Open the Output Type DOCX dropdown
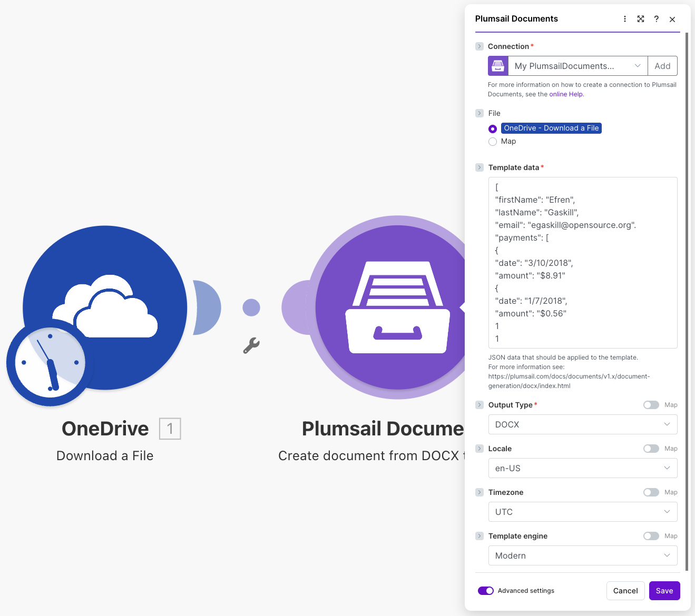695x616 pixels. pyautogui.click(x=583, y=424)
